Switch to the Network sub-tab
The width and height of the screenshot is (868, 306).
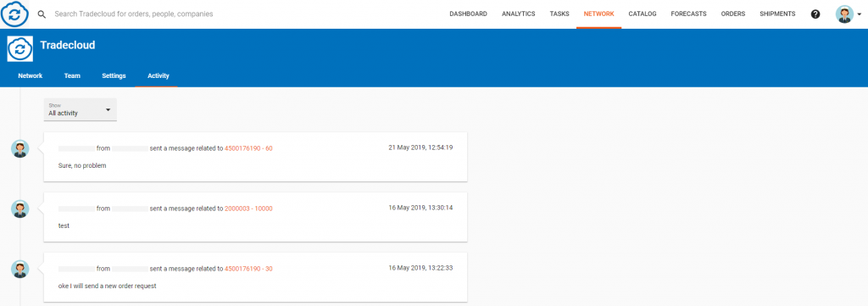tap(31, 75)
